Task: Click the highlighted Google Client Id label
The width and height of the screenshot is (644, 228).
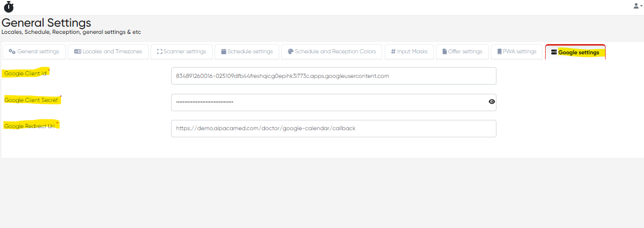Action: coord(26,74)
